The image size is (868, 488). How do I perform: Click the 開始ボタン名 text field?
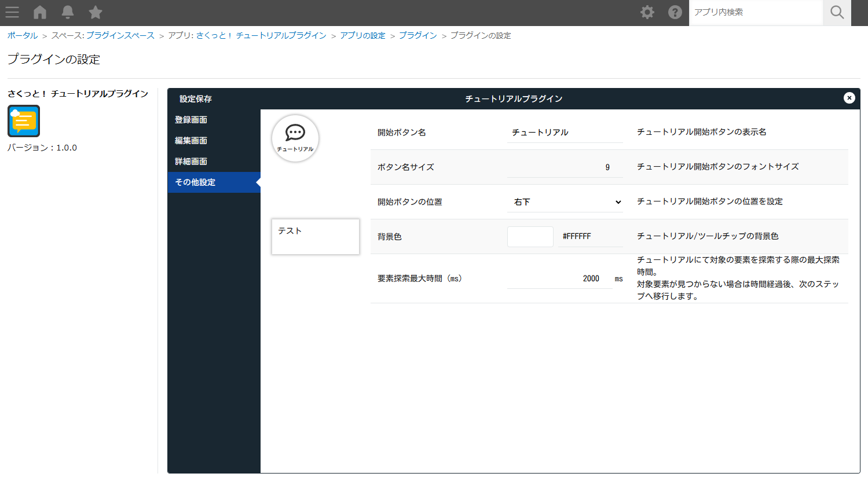565,133
